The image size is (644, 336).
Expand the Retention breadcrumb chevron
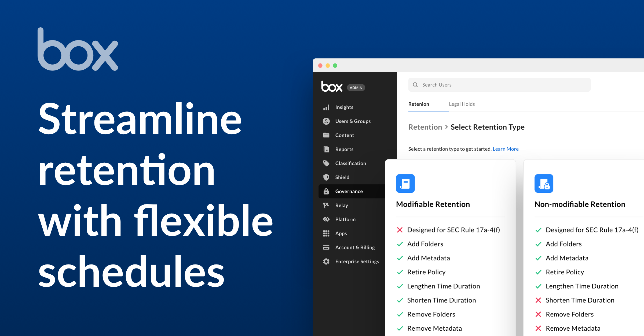447,127
